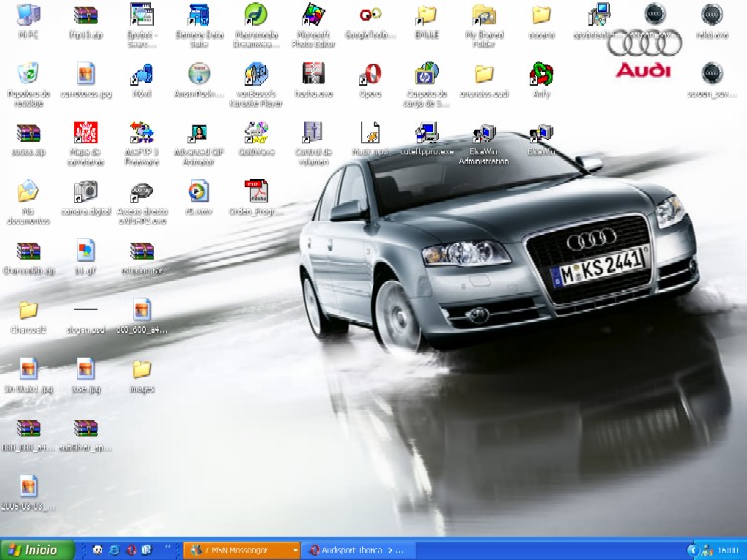Expand hidden system tray icons arrow
The image size is (747, 560).
(x=692, y=550)
